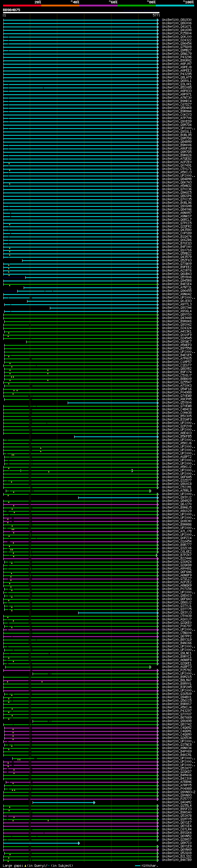Select hit UniRef100_Q6J270
Image resolution: width=197 pixels, height=868 pixels.
(177, 504)
